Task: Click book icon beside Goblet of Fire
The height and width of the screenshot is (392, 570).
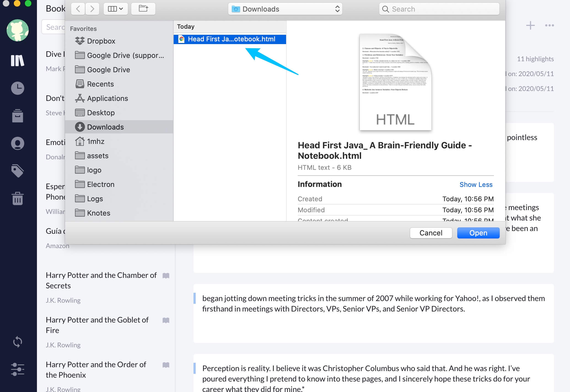Action: click(x=166, y=320)
